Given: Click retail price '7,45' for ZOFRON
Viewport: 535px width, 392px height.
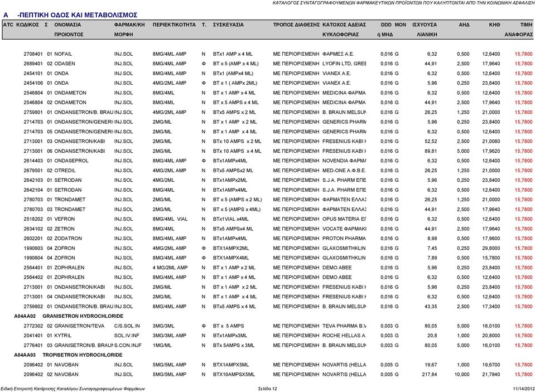Looking at the screenshot, I should pyautogui.click(x=432, y=248).
